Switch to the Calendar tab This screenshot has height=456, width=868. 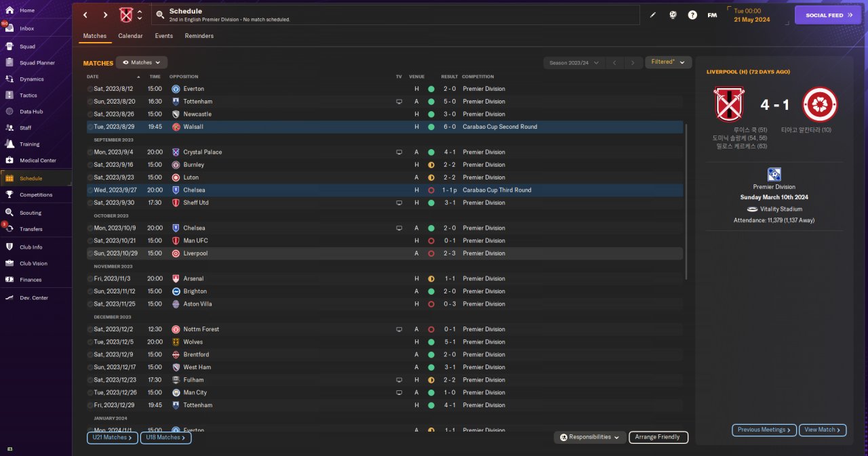130,36
